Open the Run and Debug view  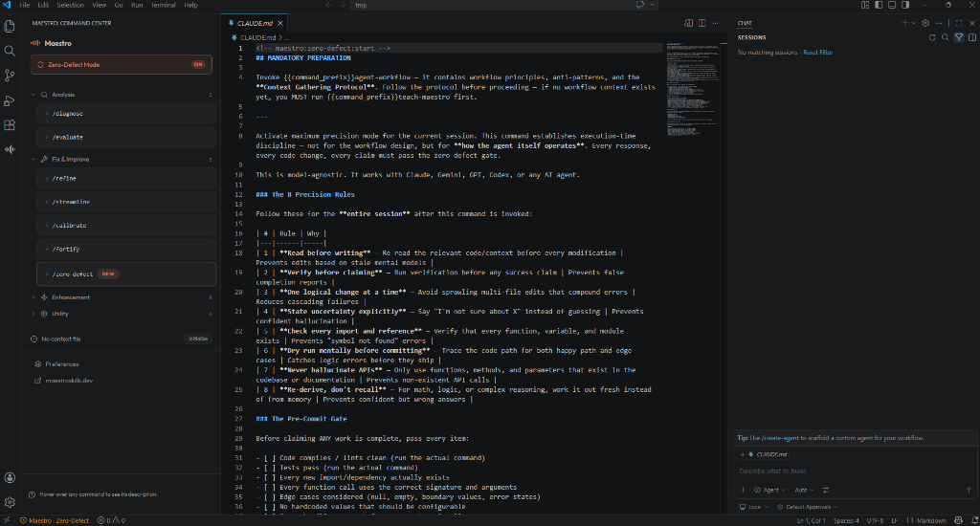(10, 100)
